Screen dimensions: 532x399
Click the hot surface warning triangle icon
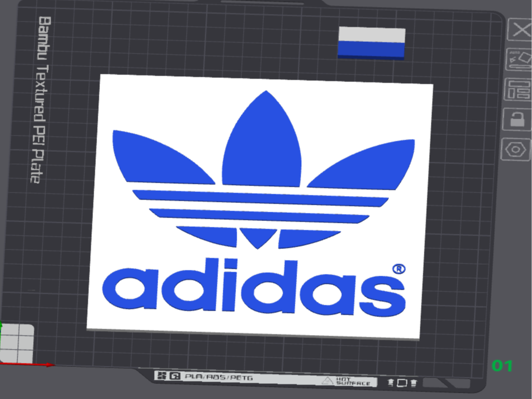(327, 380)
